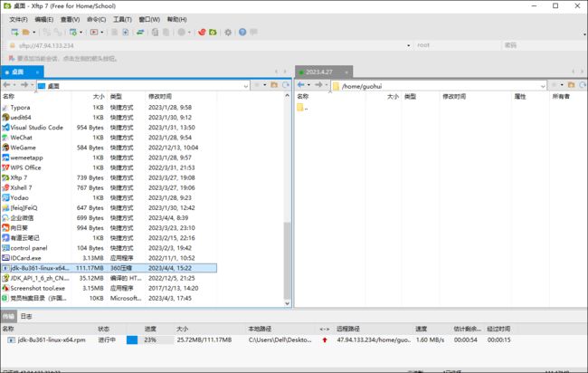Open the 工具(T) menu
Screen dimensions: 588x373
(122, 19)
